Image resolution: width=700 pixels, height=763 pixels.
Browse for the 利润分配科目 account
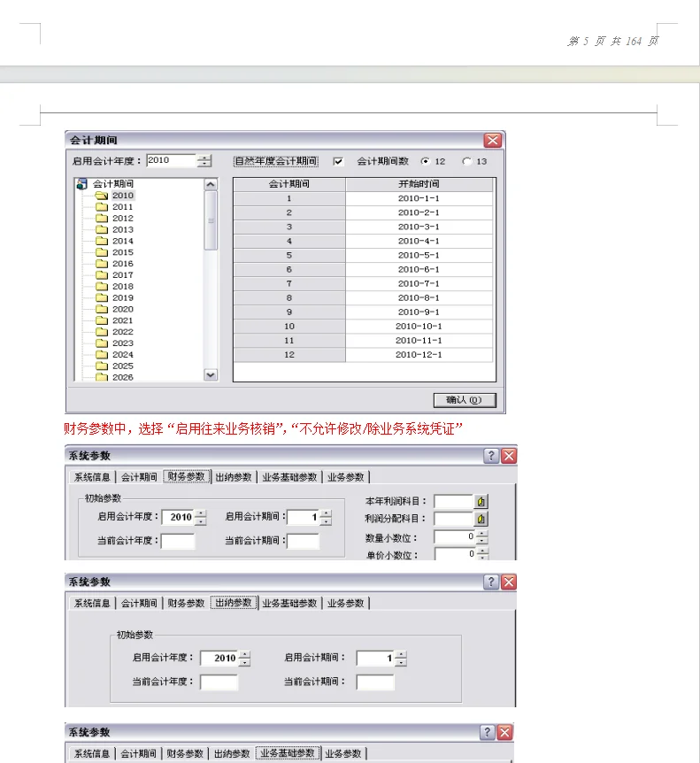(481, 519)
